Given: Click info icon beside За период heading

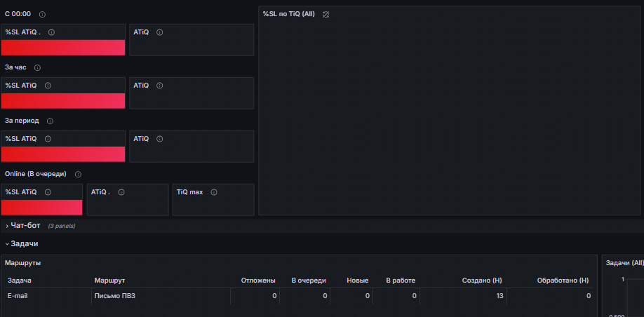Looking at the screenshot, I should pos(50,121).
